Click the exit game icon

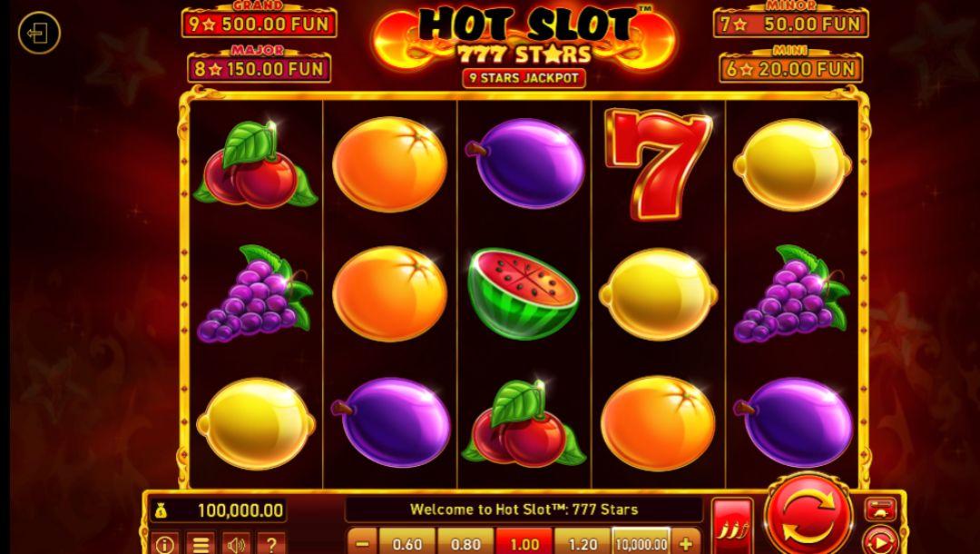coord(39,33)
